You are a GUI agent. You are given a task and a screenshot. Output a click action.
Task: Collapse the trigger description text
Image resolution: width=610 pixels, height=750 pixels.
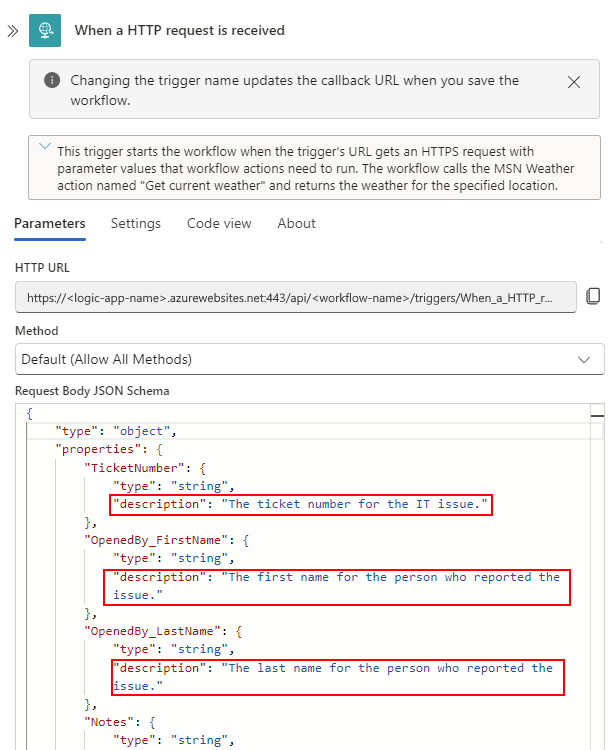[x=44, y=147]
